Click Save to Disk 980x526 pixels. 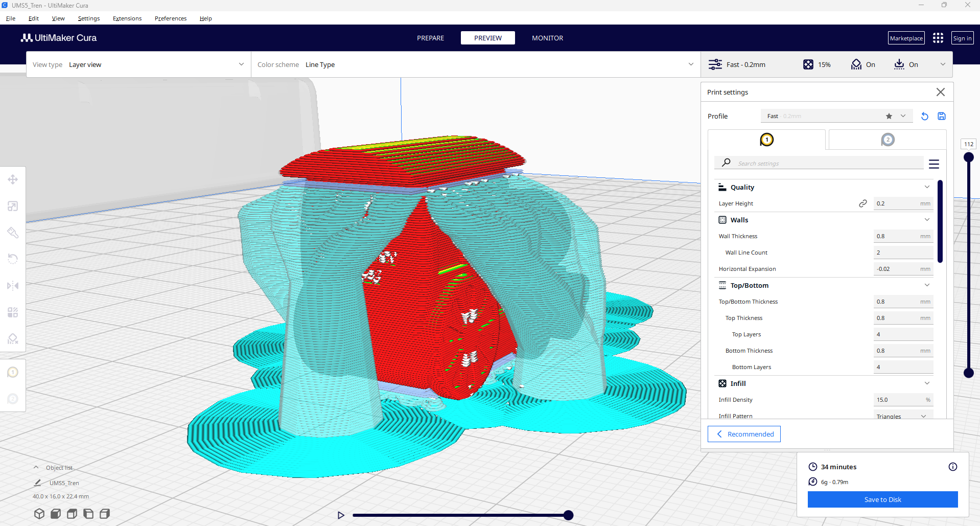tap(882, 499)
